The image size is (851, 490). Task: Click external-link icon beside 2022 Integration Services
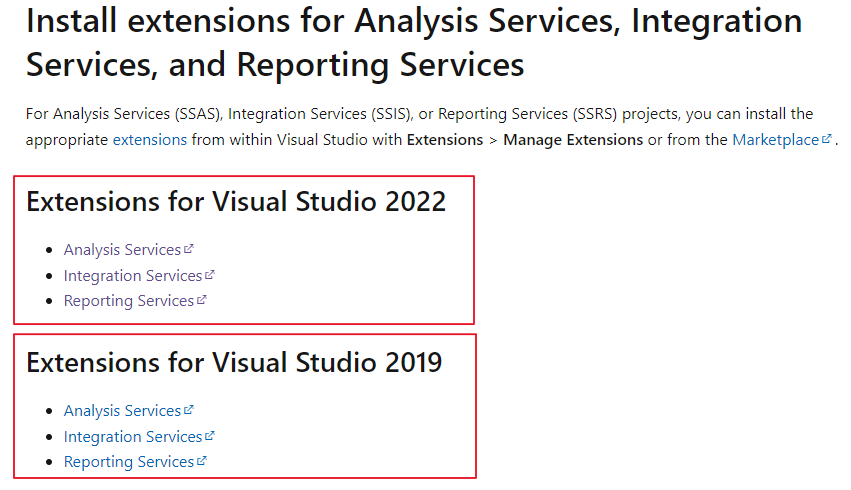point(210,275)
